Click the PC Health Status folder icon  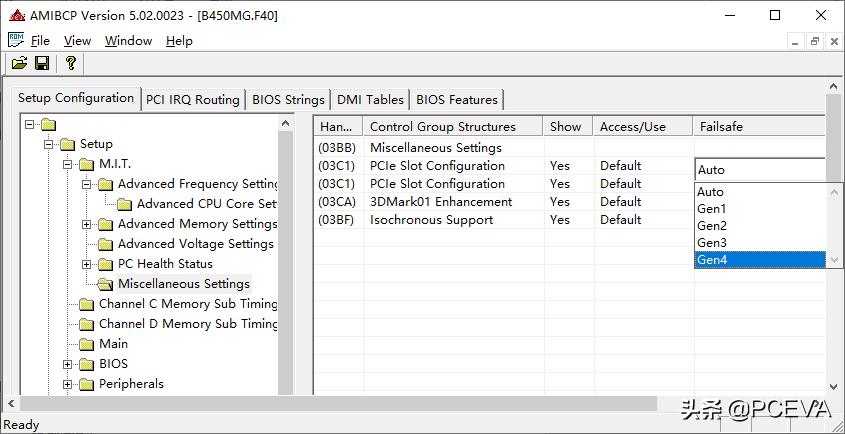pyautogui.click(x=105, y=264)
